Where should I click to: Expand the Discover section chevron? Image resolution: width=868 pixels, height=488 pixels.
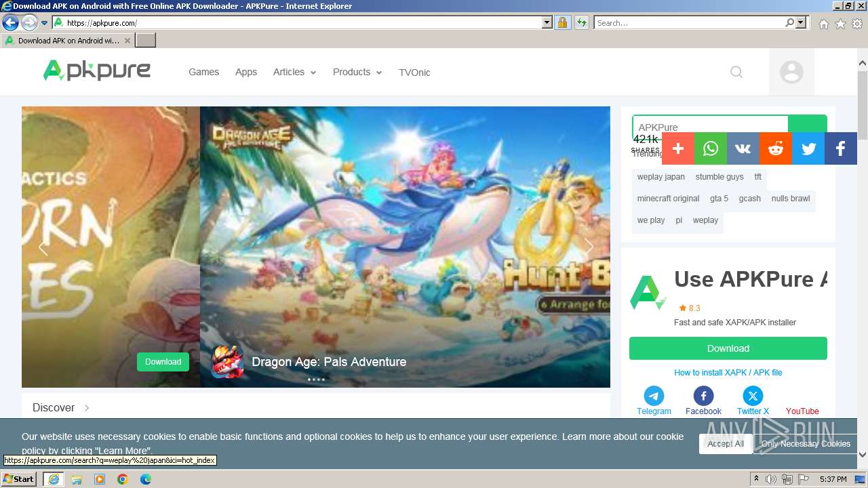(x=87, y=408)
